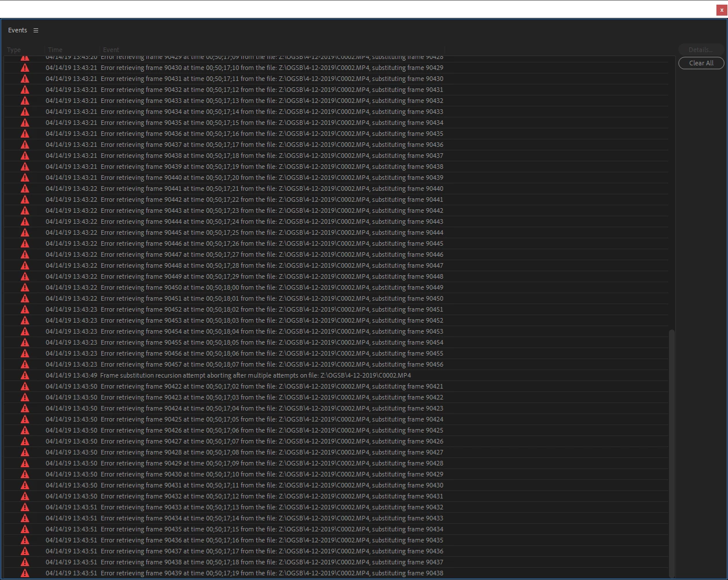The image size is (728, 580).
Task: Click warning icon for frame 90448 error
Action: (x=25, y=265)
